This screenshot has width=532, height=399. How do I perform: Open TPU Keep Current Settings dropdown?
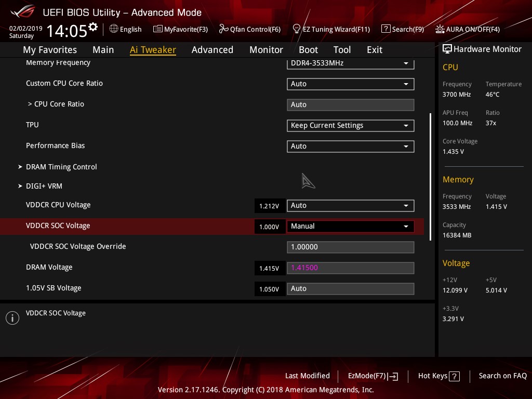tap(351, 126)
